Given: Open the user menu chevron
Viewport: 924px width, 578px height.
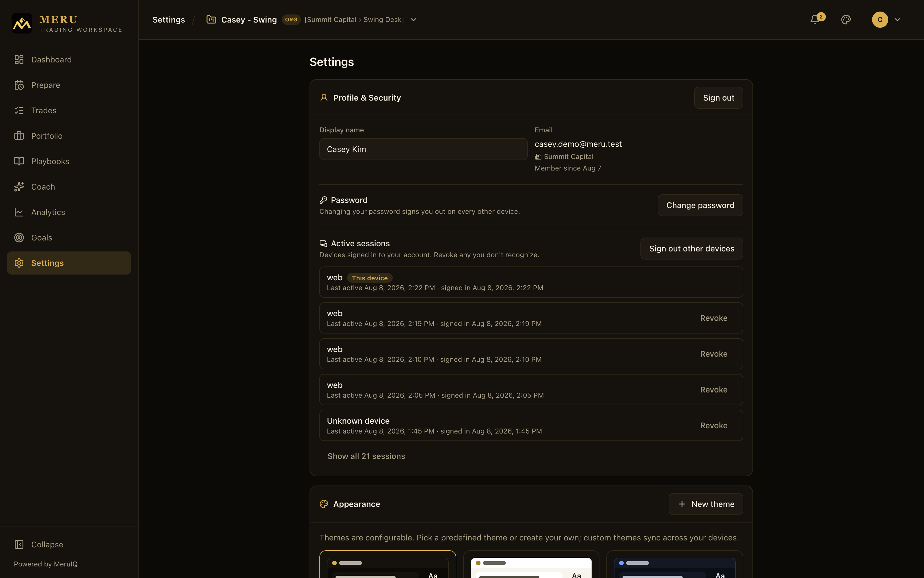Looking at the screenshot, I should tap(898, 19).
